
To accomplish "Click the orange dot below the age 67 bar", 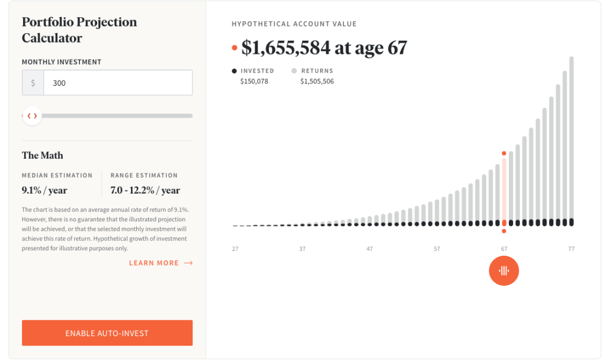I will (504, 231).
